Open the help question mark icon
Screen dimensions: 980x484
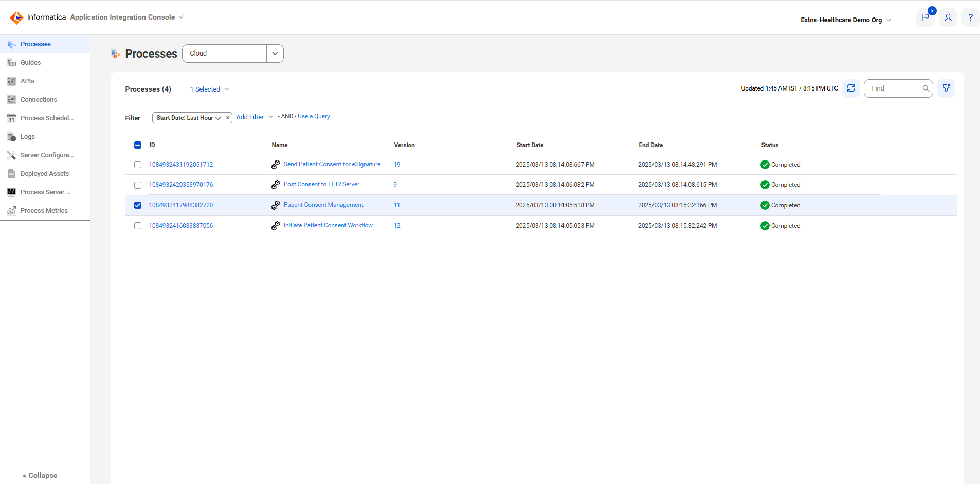click(970, 17)
